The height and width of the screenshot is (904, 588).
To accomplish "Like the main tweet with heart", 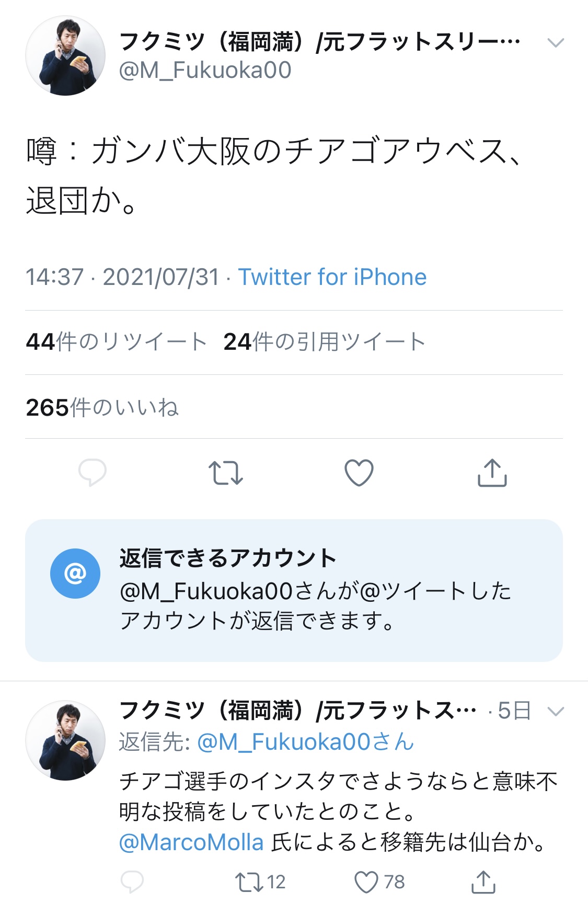I will point(359,473).
